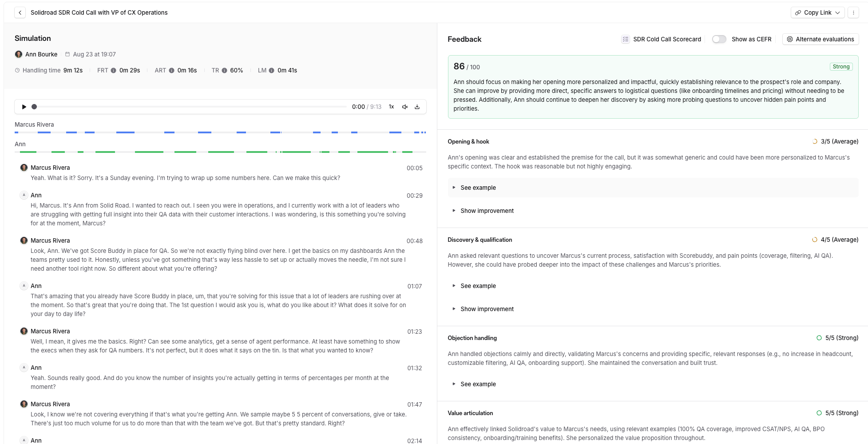Expand See example under Discovery & qualification

[653, 286]
